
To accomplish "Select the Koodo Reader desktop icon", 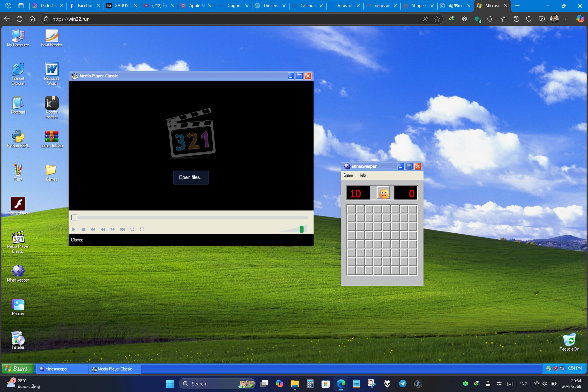I will (52, 108).
